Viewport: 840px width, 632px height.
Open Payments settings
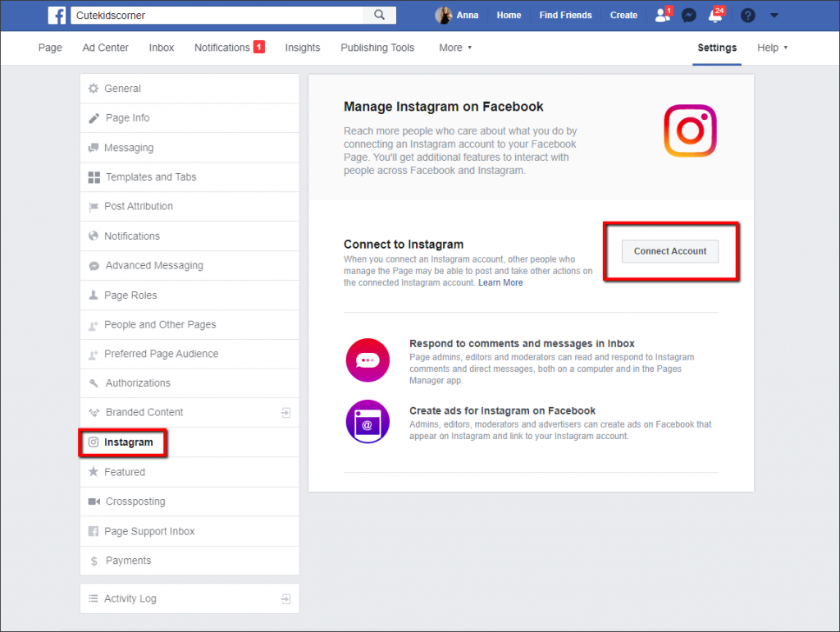(x=189, y=561)
